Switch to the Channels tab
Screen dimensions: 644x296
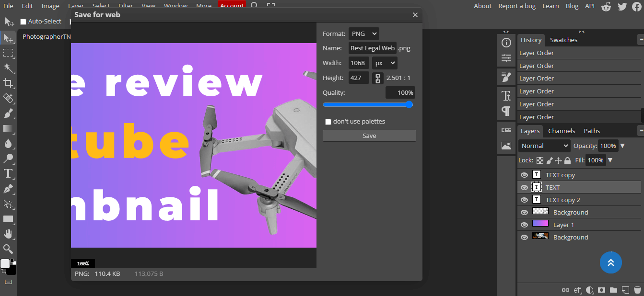(x=562, y=131)
